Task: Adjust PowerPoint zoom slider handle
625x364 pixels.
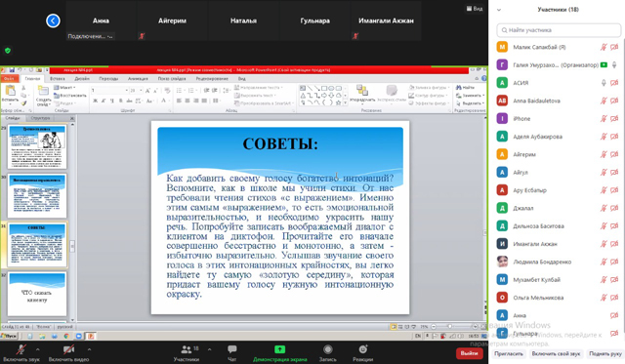Action: click(449, 326)
